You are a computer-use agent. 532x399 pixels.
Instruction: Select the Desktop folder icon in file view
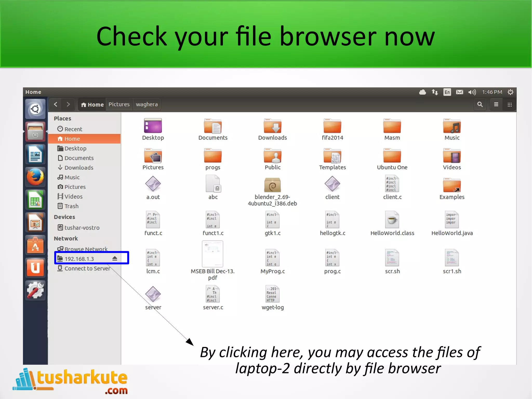153,129
